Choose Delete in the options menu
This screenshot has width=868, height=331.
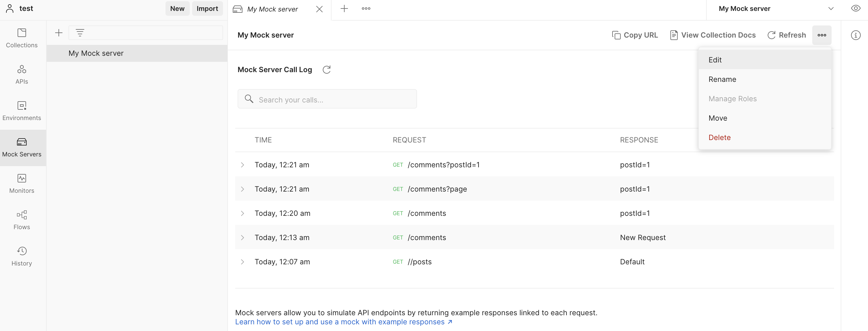(x=719, y=138)
